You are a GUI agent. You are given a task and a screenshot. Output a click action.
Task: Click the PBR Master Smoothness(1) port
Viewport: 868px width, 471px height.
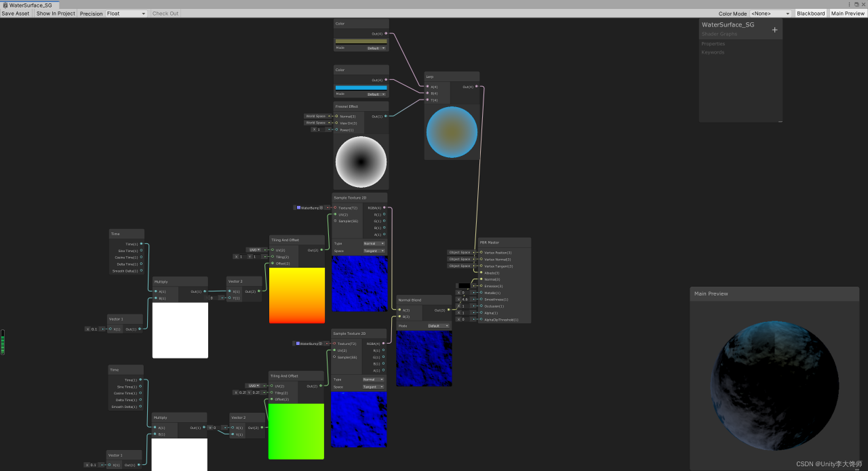(x=481, y=299)
